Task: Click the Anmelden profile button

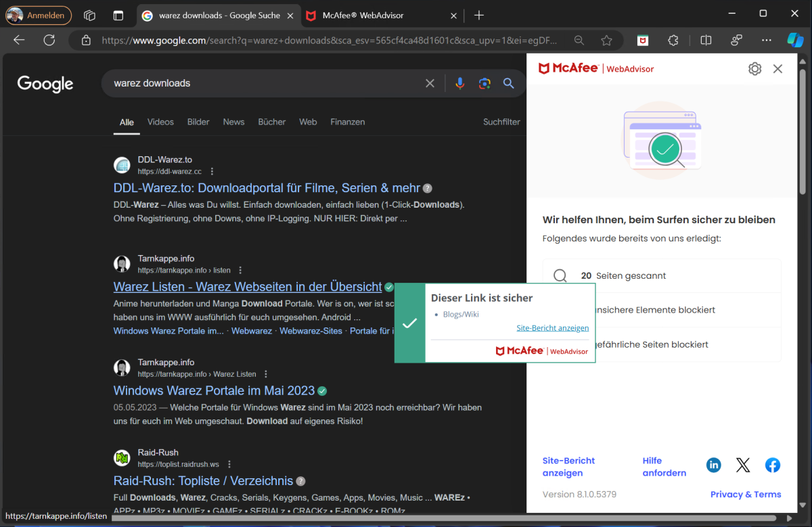Action: (x=39, y=15)
